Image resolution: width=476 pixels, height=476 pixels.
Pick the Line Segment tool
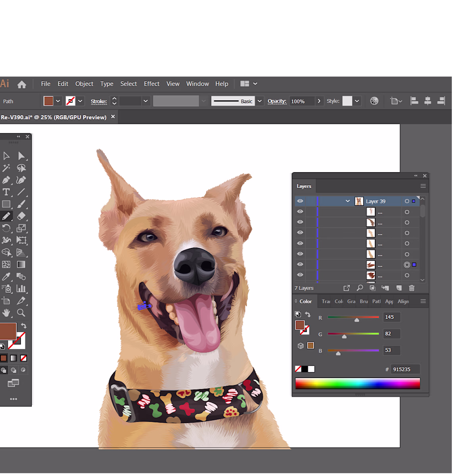21,192
